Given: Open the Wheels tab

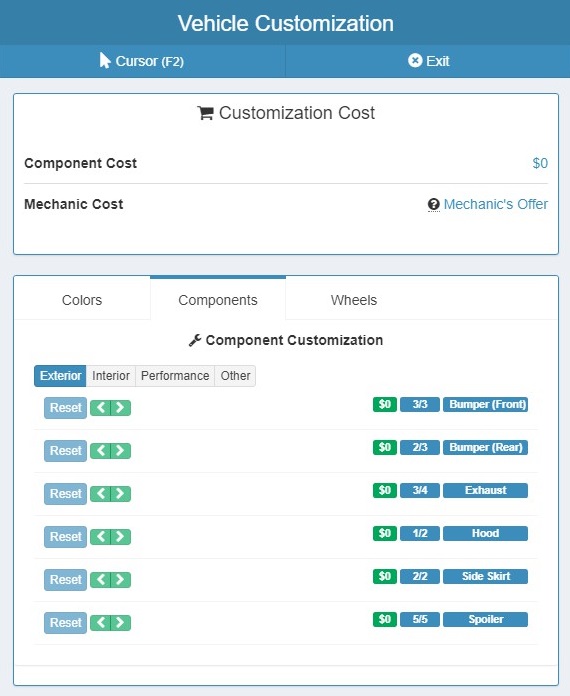Looking at the screenshot, I should click(354, 300).
